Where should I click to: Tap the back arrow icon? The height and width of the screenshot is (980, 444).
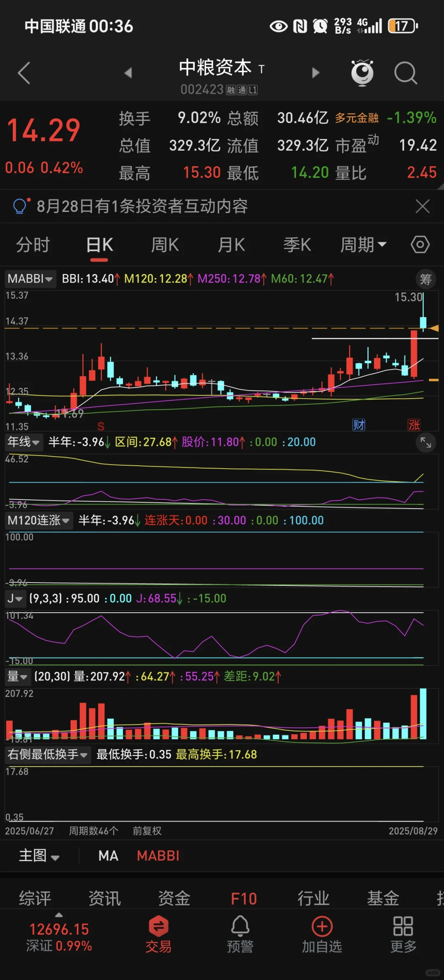click(x=24, y=73)
